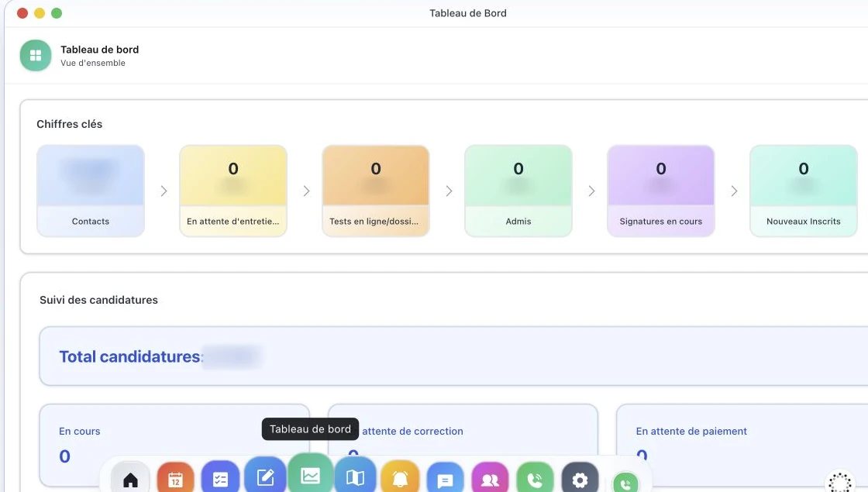Close the window with the red button
The width and height of the screenshot is (868, 492).
click(x=22, y=13)
